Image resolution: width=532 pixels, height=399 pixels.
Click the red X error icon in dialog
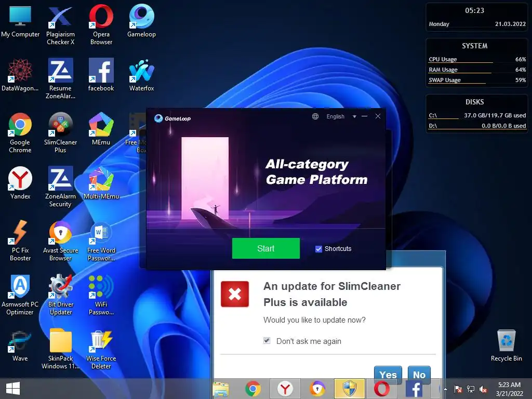pos(234,294)
